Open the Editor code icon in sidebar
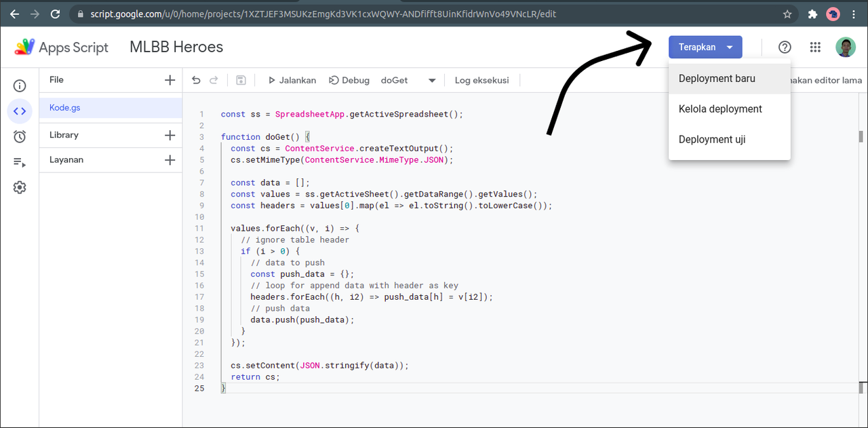The image size is (868, 428). pos(20,111)
